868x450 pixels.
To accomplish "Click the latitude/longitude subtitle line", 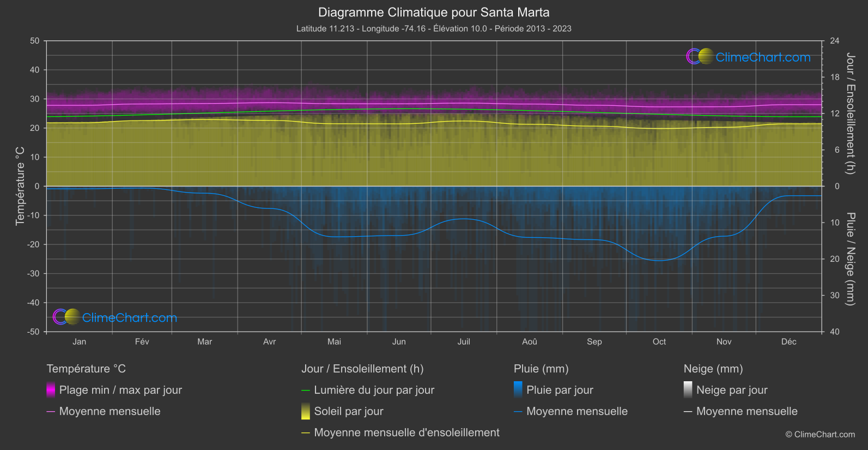I will point(434,28).
